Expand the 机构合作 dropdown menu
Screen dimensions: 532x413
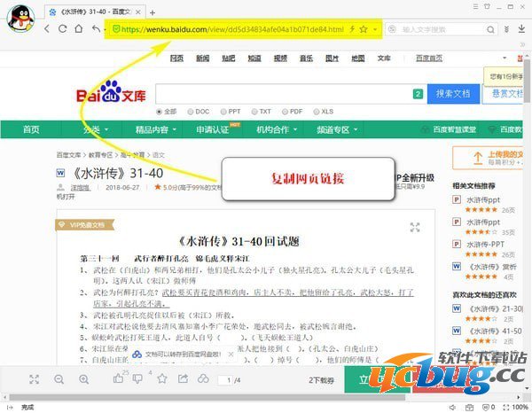point(295,129)
